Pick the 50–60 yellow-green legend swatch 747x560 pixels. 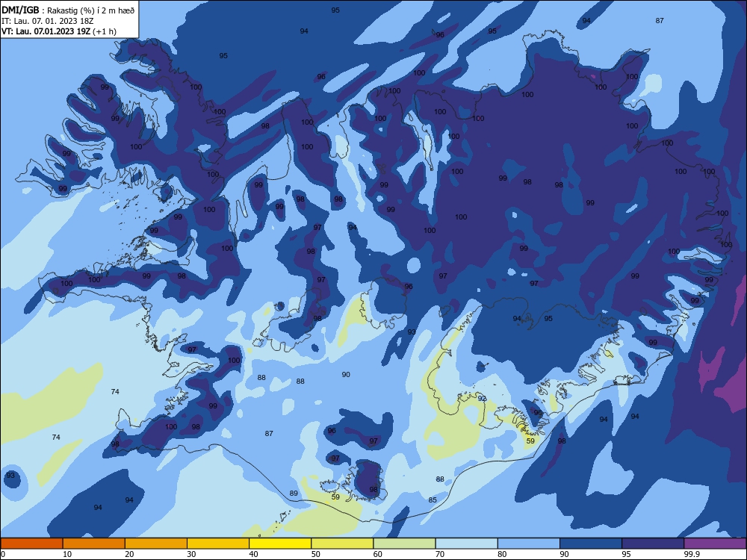pyautogui.click(x=342, y=544)
